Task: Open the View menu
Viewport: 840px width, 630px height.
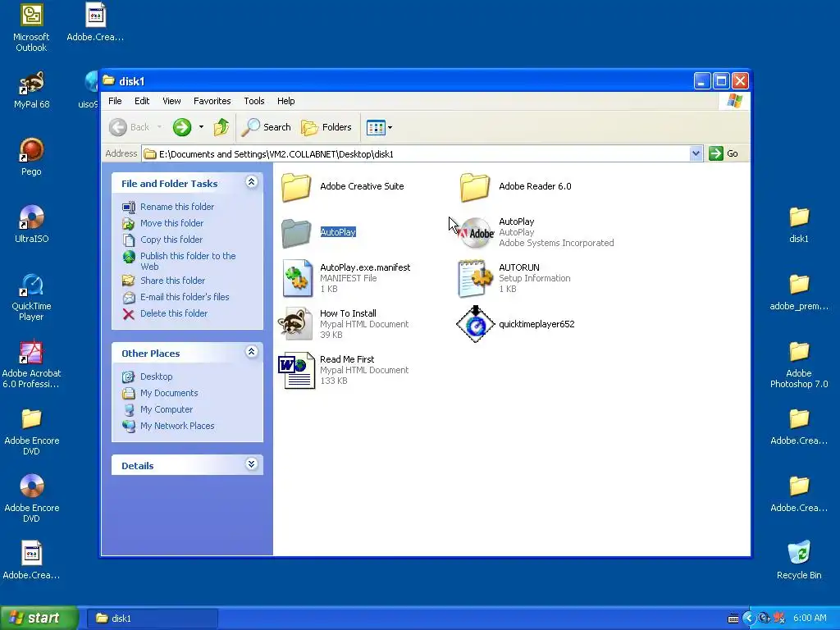Action: [x=171, y=101]
